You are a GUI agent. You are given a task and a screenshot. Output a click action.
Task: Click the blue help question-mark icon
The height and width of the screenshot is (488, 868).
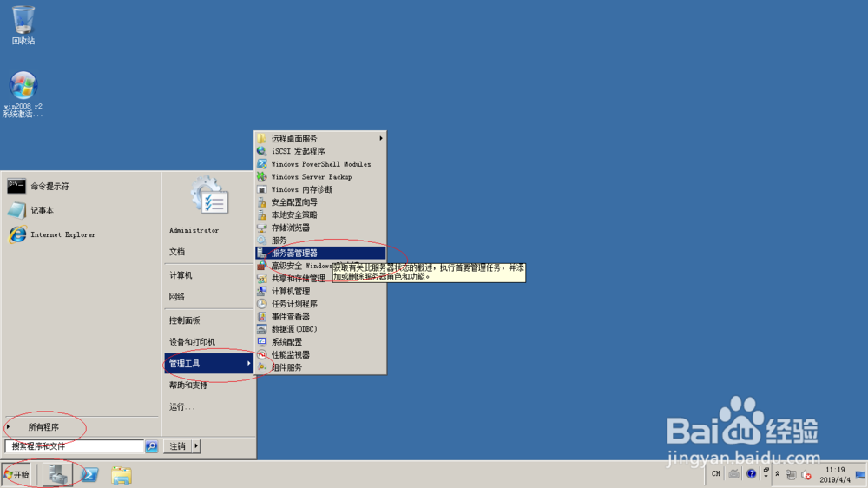[x=751, y=474]
